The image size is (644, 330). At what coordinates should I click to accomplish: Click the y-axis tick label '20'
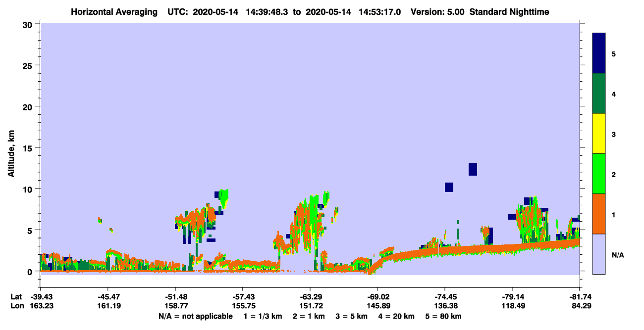click(29, 106)
